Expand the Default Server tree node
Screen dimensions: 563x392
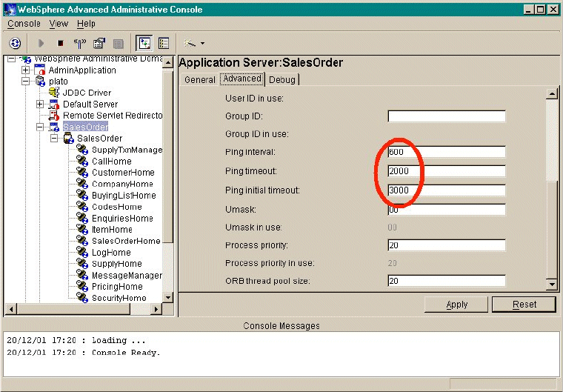[40, 104]
